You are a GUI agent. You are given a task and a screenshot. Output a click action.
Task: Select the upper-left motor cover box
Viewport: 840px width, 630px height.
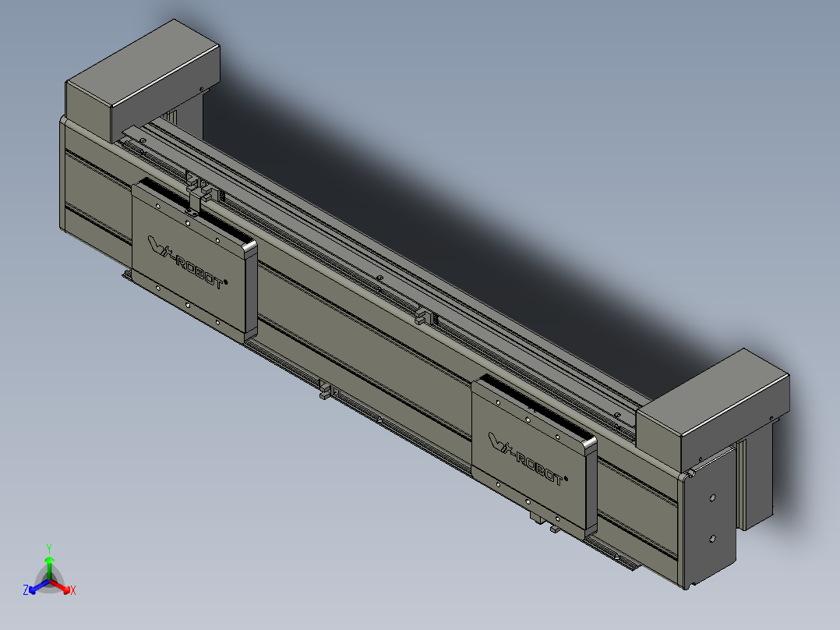pyautogui.click(x=143, y=81)
